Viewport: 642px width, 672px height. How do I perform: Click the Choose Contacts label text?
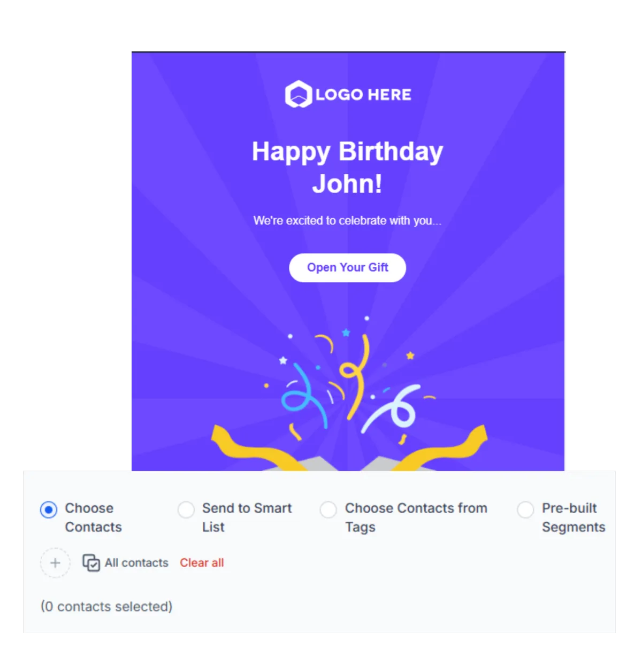(94, 517)
